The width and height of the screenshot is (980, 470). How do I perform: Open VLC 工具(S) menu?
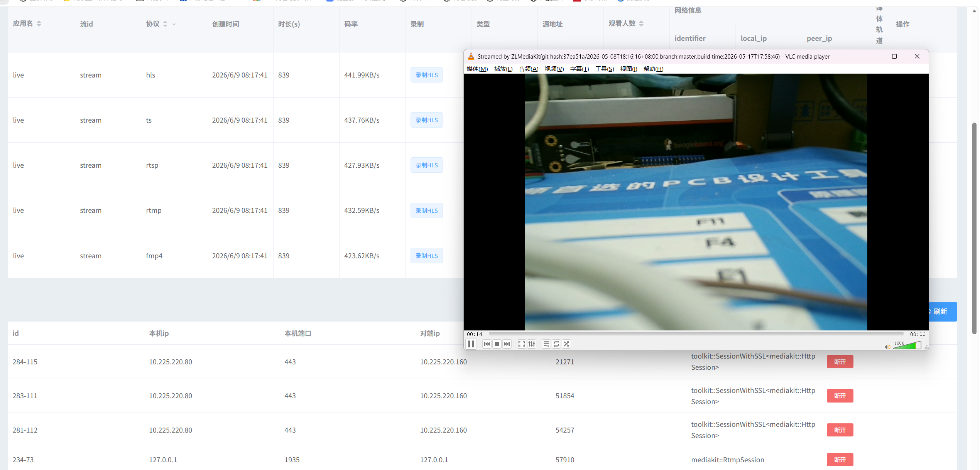pyautogui.click(x=605, y=69)
